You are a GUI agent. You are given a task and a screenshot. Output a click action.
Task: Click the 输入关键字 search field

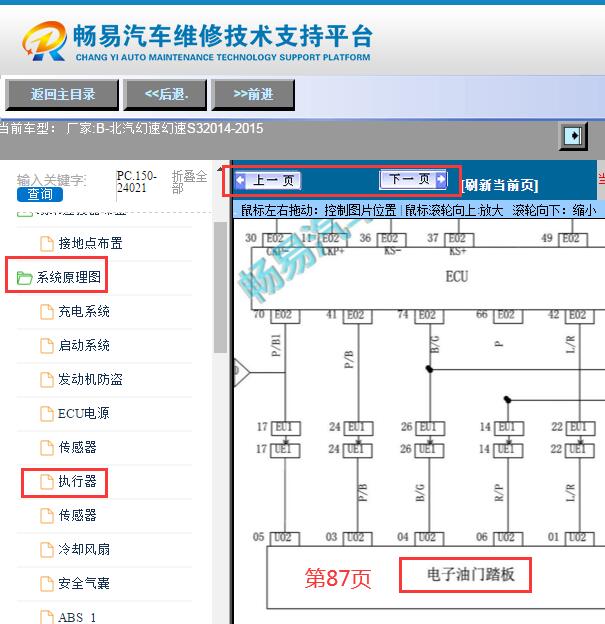coord(51,180)
